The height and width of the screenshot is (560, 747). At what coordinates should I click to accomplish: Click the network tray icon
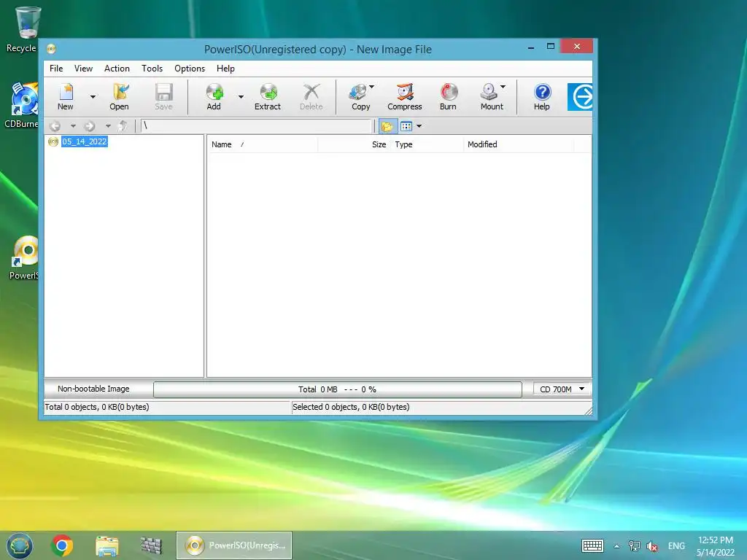pos(634,545)
